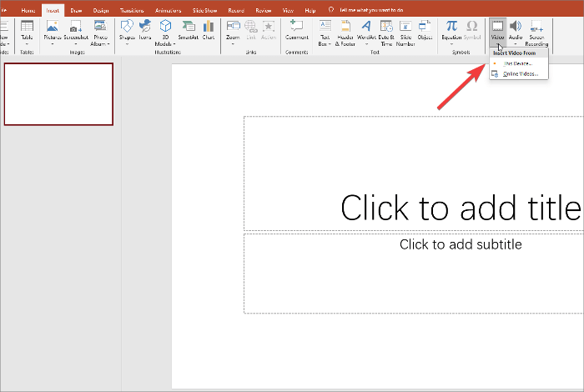This screenshot has width=584, height=392.
Task: Click the Chart icon
Action: pyautogui.click(x=209, y=32)
